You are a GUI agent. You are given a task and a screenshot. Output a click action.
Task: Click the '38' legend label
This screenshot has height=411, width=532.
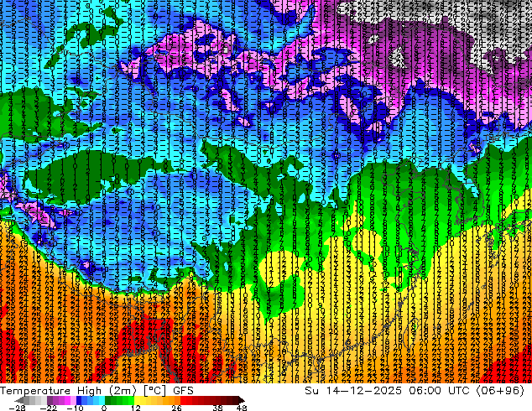point(217,408)
